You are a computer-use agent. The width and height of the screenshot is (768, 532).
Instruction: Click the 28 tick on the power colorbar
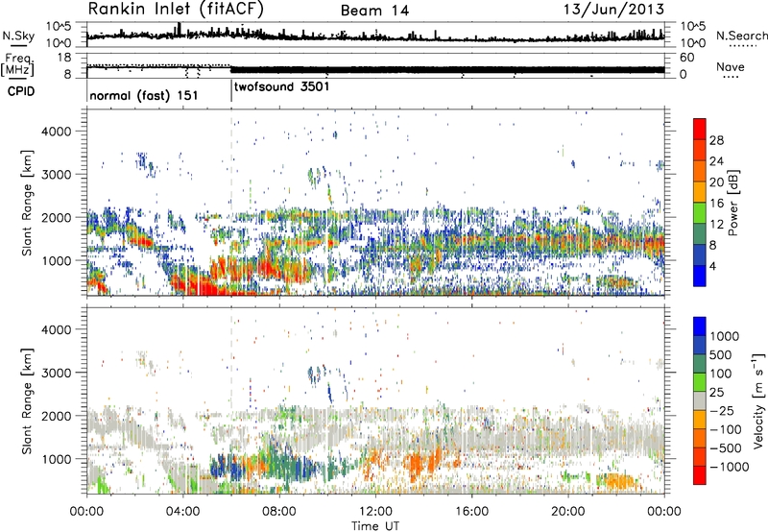(x=716, y=140)
